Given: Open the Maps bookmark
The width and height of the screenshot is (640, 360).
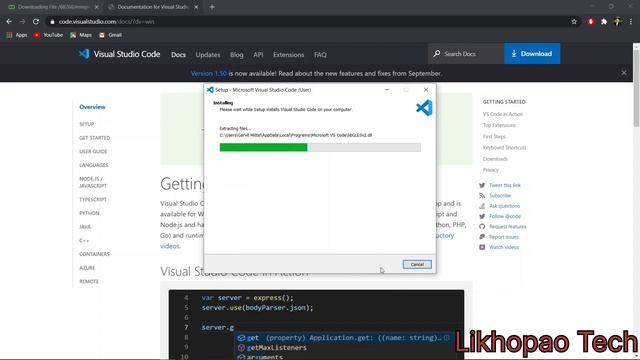Looking at the screenshot, I should click(x=81, y=35).
